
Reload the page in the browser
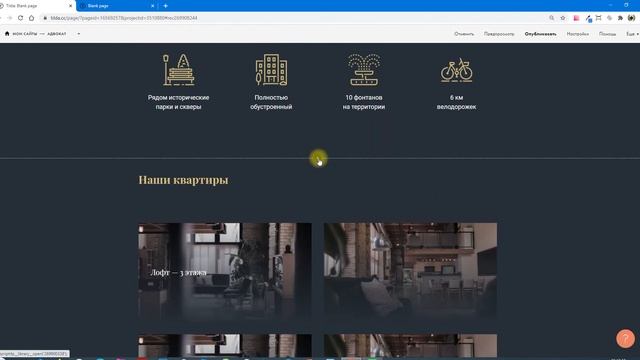[20, 18]
